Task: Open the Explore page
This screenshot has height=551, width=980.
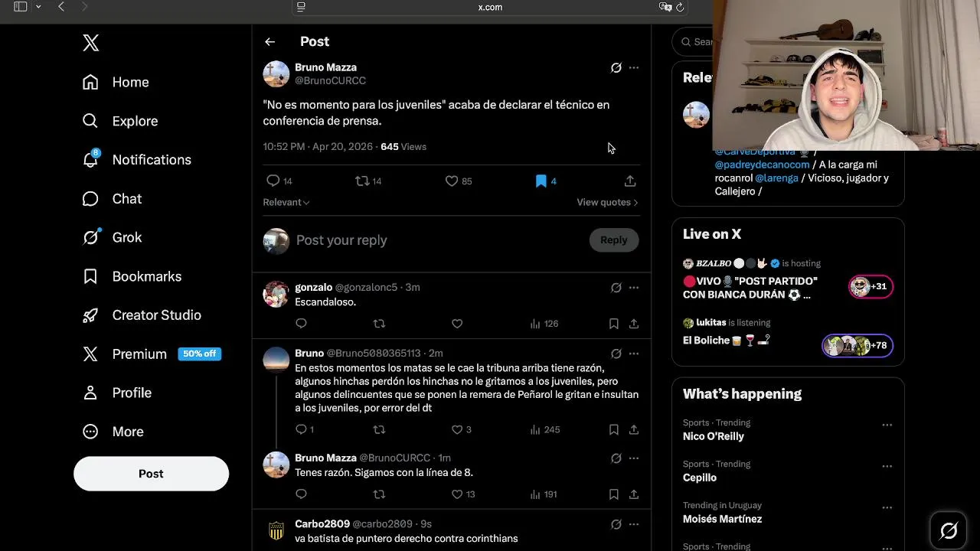Action: click(x=120, y=121)
